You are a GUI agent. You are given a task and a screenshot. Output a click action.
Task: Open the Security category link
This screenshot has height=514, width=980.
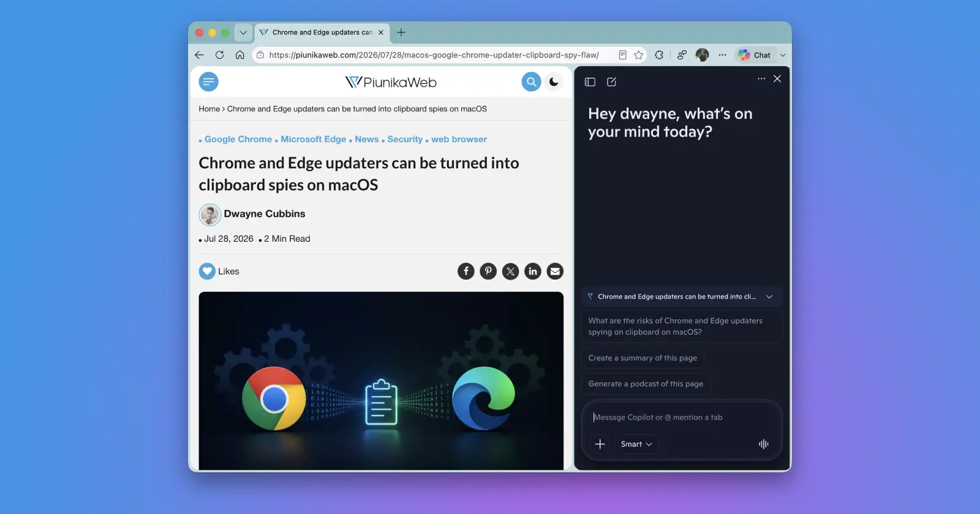[405, 140]
